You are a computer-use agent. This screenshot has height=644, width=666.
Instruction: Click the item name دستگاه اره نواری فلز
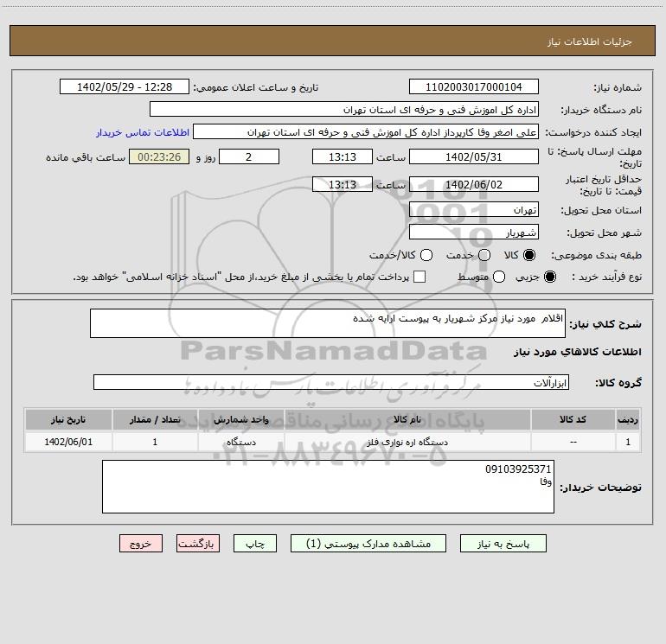[x=407, y=442]
